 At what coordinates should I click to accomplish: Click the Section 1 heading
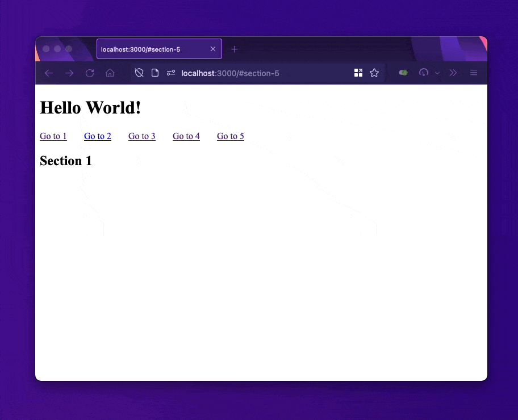tap(66, 161)
